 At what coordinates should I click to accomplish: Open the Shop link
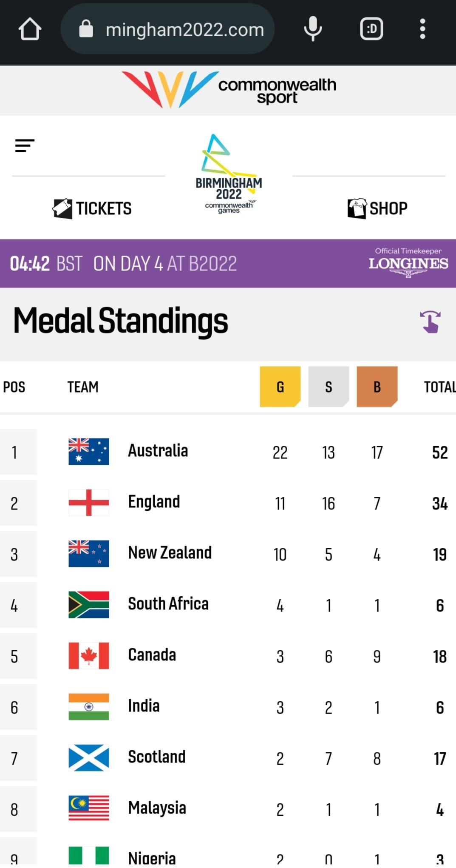[x=377, y=208]
